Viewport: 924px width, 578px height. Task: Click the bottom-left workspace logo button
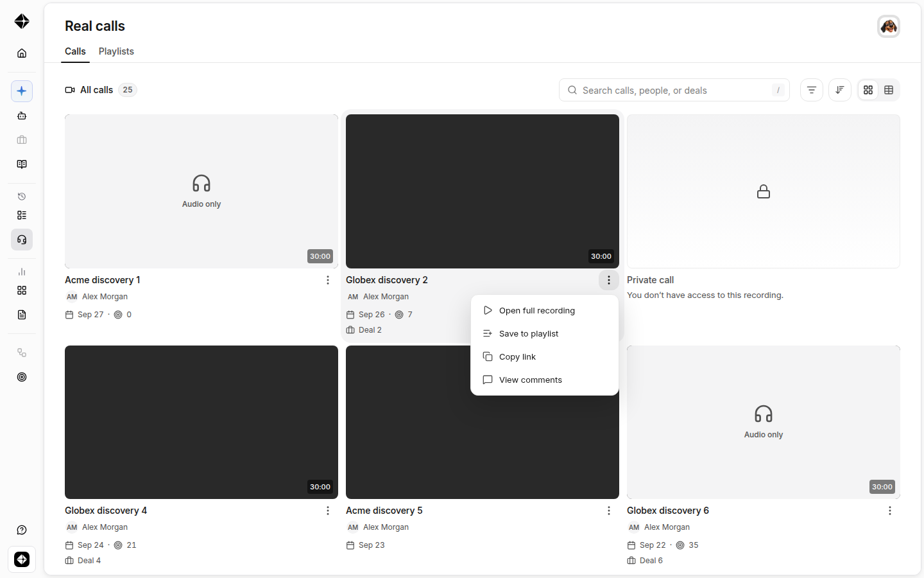point(22,559)
